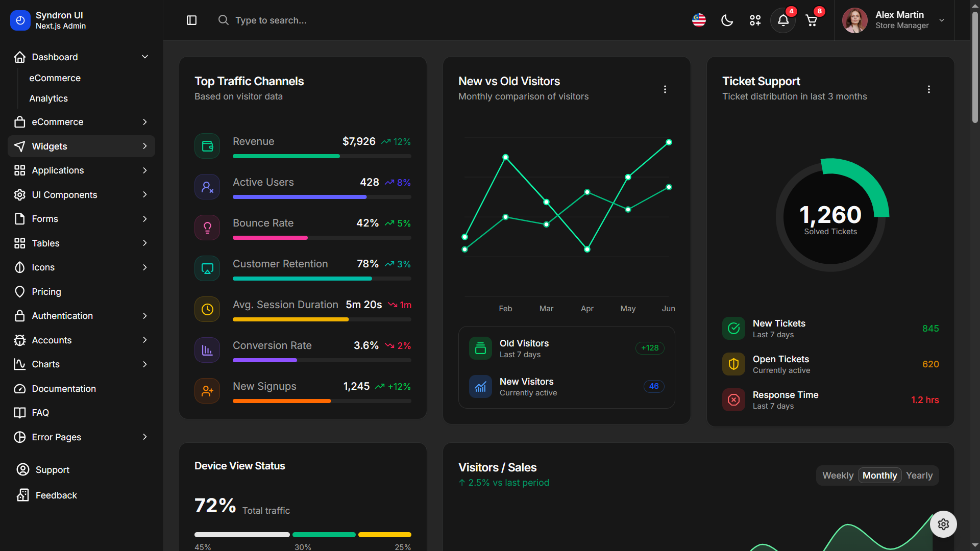Image resolution: width=980 pixels, height=551 pixels.
Task: Click the Syndron UI logo icon
Action: [x=20, y=20]
